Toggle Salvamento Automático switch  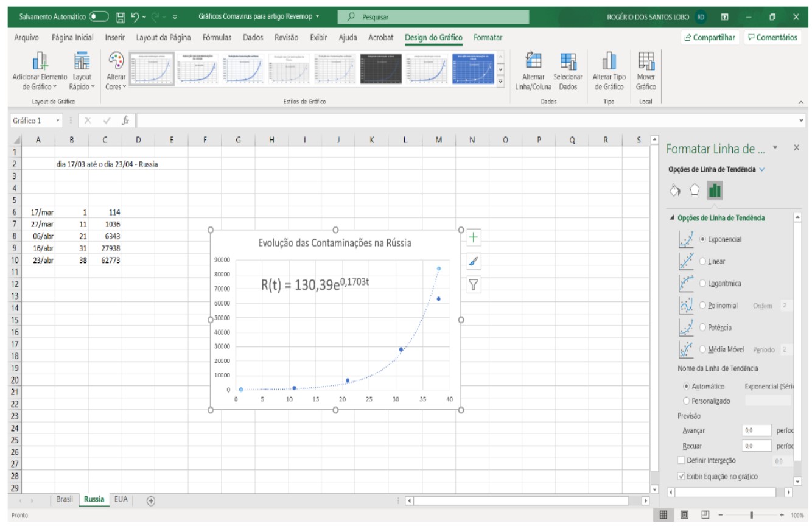click(x=99, y=16)
